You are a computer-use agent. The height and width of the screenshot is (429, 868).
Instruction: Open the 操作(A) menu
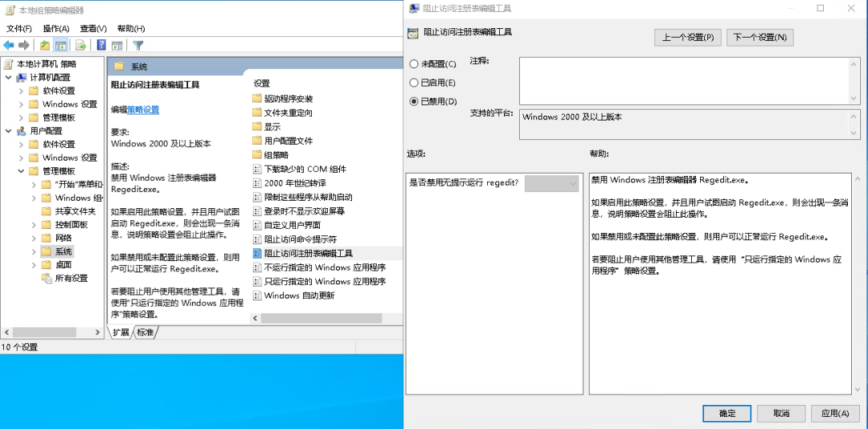pos(56,28)
